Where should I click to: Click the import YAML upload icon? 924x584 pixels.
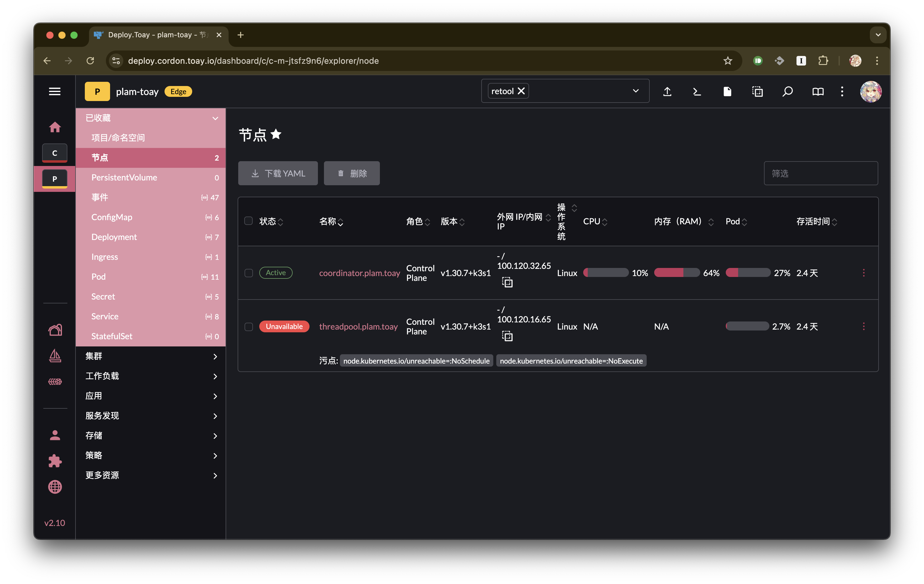click(667, 91)
